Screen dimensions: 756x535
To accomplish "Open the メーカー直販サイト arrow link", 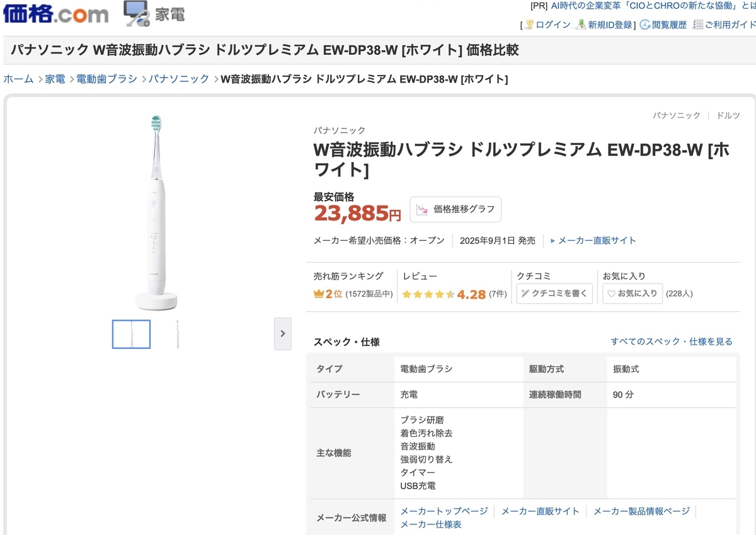I will point(593,241).
